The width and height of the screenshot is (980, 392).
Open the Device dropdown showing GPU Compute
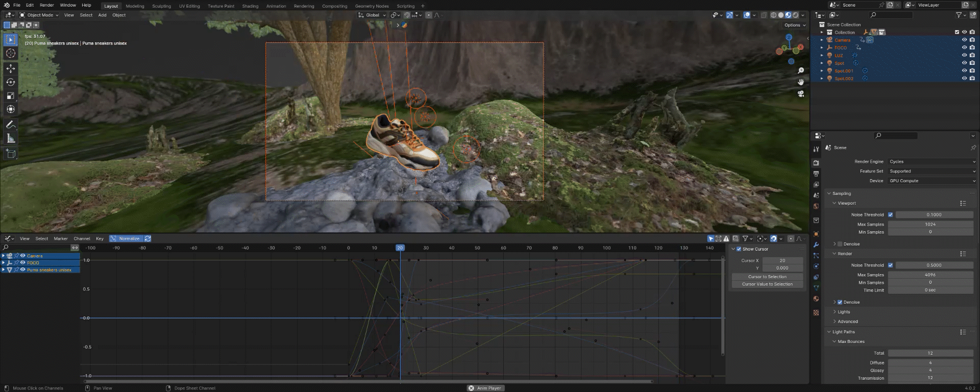(x=932, y=181)
